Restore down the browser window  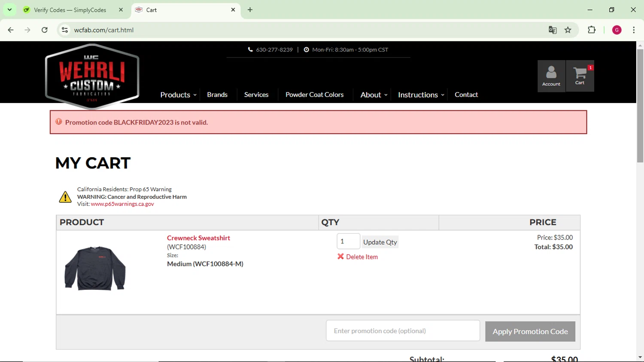click(612, 10)
